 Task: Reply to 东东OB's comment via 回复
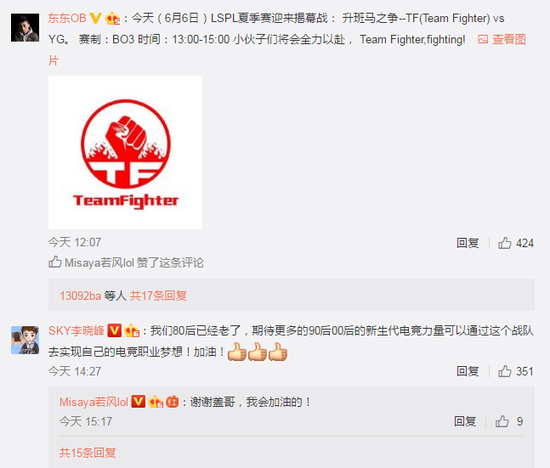coord(468,243)
